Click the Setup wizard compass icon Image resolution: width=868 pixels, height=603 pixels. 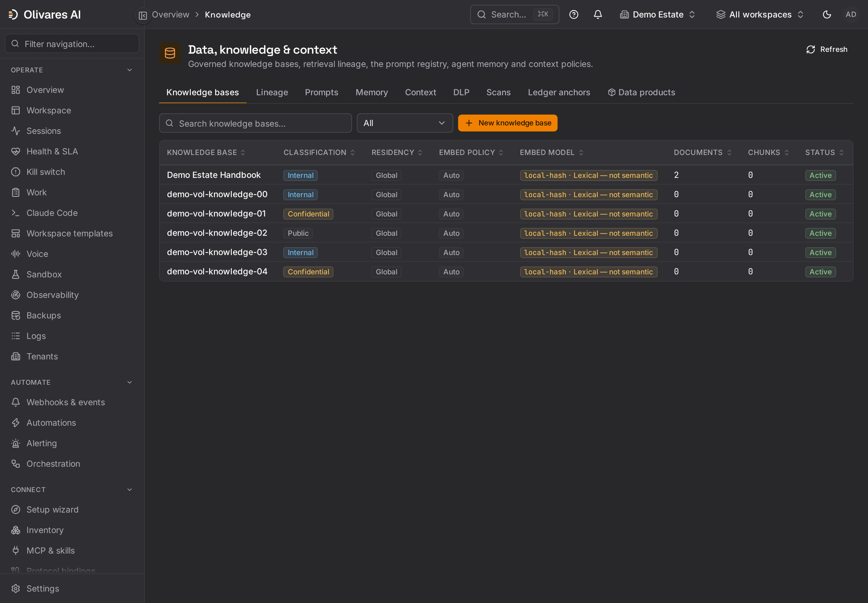[15, 510]
